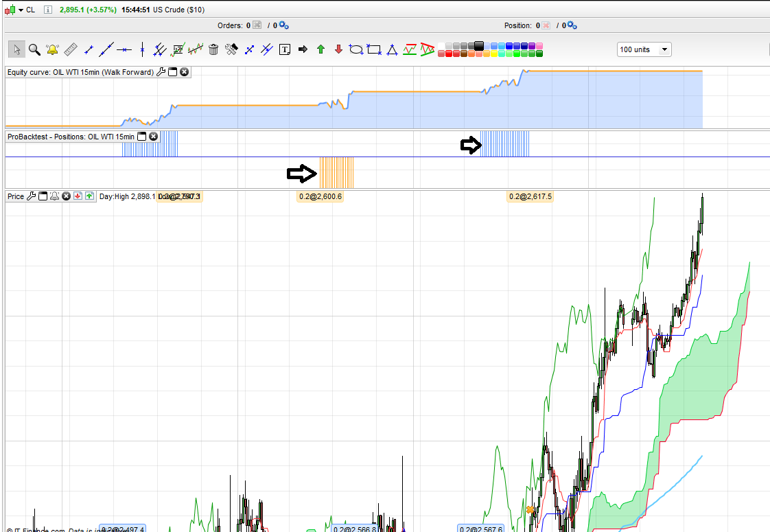Image resolution: width=770 pixels, height=532 pixels.
Task: Open the CL instrument info icon
Action: point(47,10)
